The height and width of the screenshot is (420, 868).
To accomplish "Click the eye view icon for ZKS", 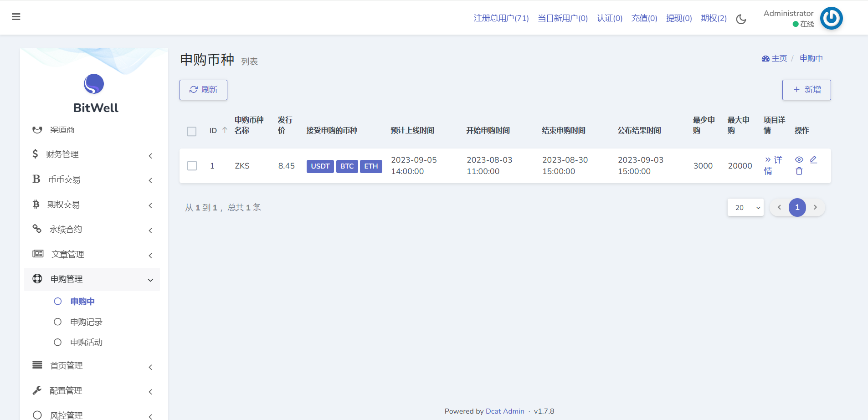I will [x=799, y=160].
